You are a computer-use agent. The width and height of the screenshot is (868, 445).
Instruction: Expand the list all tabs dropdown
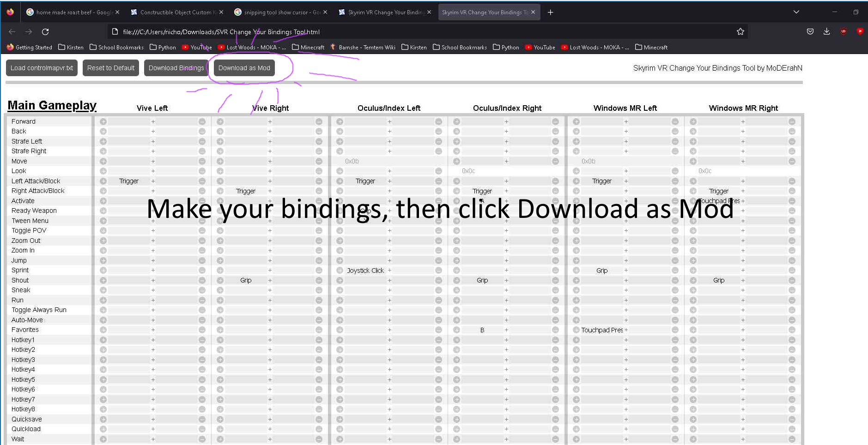tap(796, 12)
